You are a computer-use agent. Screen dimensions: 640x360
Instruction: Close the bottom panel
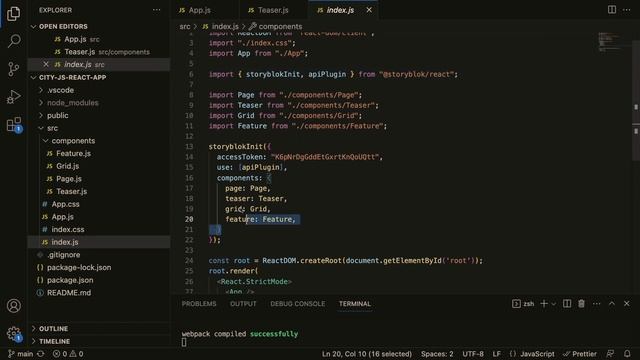[627, 304]
